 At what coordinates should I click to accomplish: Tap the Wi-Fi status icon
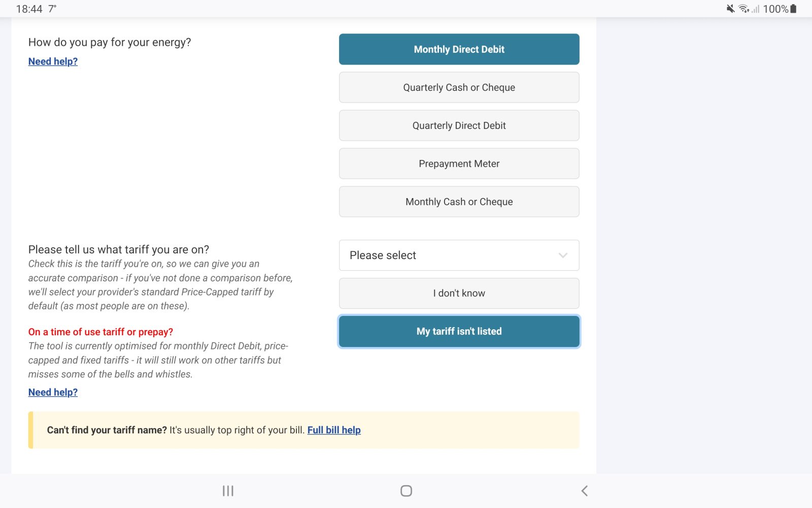[743, 9]
